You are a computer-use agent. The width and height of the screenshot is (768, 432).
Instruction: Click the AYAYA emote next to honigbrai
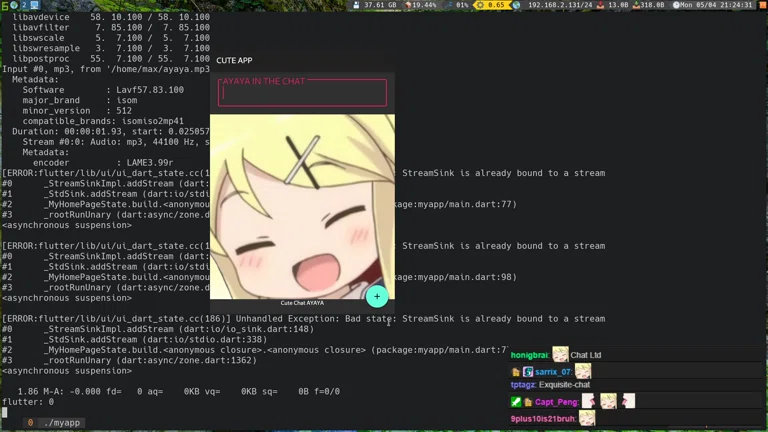(x=560, y=354)
